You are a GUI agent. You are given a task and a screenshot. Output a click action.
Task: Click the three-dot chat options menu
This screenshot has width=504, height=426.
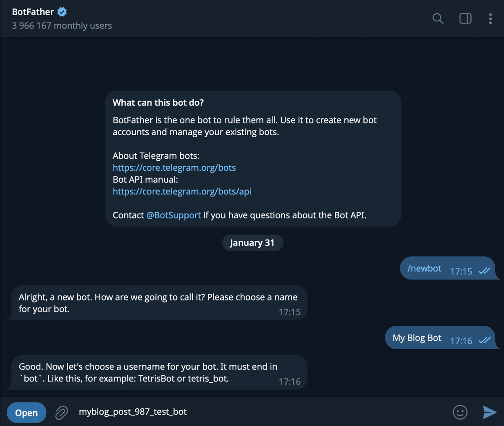coord(490,18)
